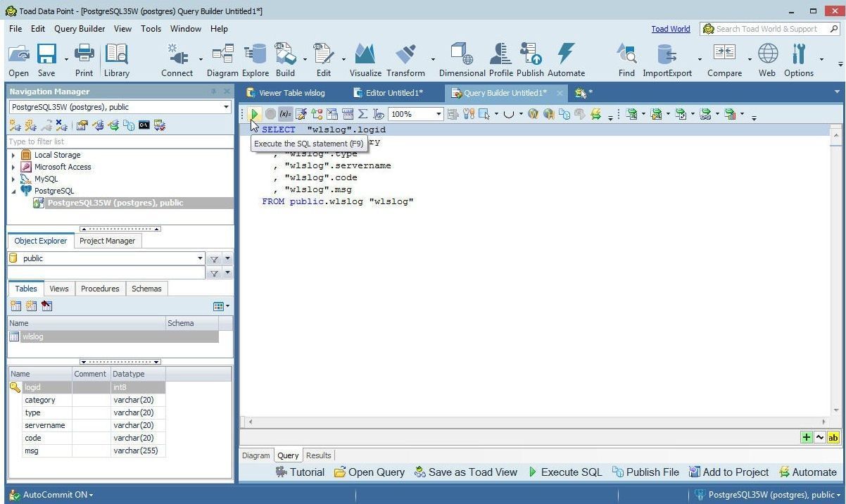Switch to the Diagram tab at the bottom
This screenshot has height=504, width=846.
pos(256,455)
